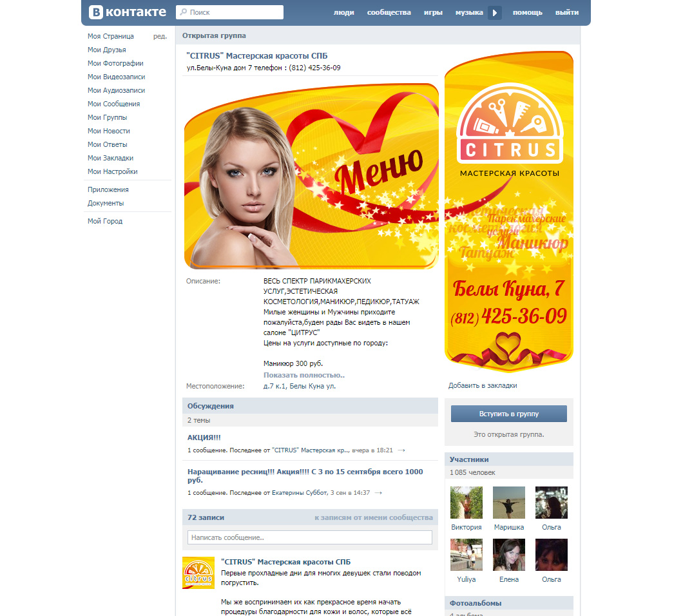Open Мои Фотографии in sidebar
Screen dimensions: 683x616
tap(115, 63)
